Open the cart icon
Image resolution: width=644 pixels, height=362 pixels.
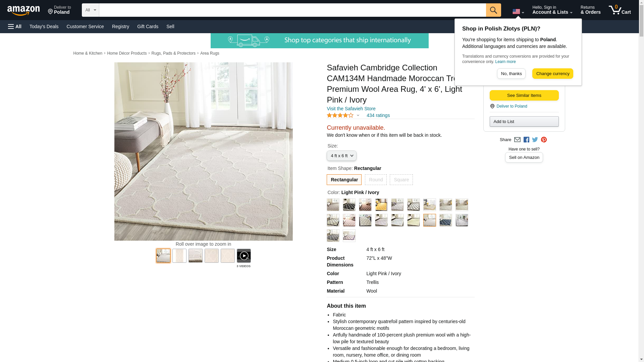[x=620, y=10]
